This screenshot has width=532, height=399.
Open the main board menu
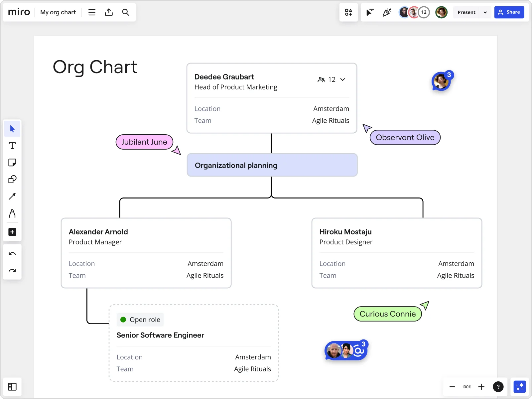(92, 12)
